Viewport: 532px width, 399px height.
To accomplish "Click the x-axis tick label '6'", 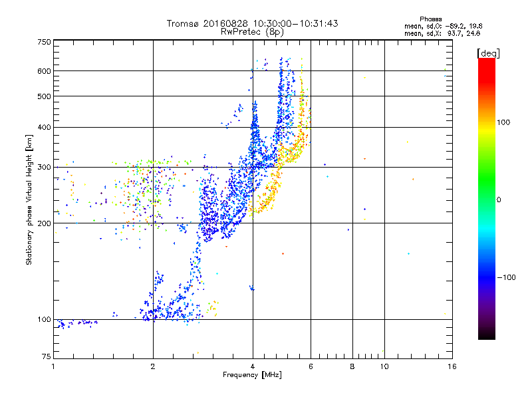I will [x=311, y=366].
